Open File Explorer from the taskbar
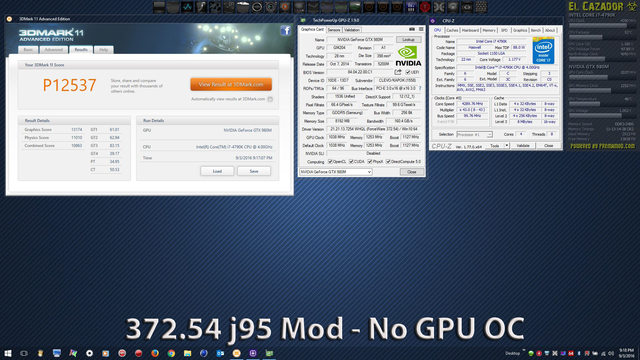Viewport: 640px width, 360px height. coord(187,353)
